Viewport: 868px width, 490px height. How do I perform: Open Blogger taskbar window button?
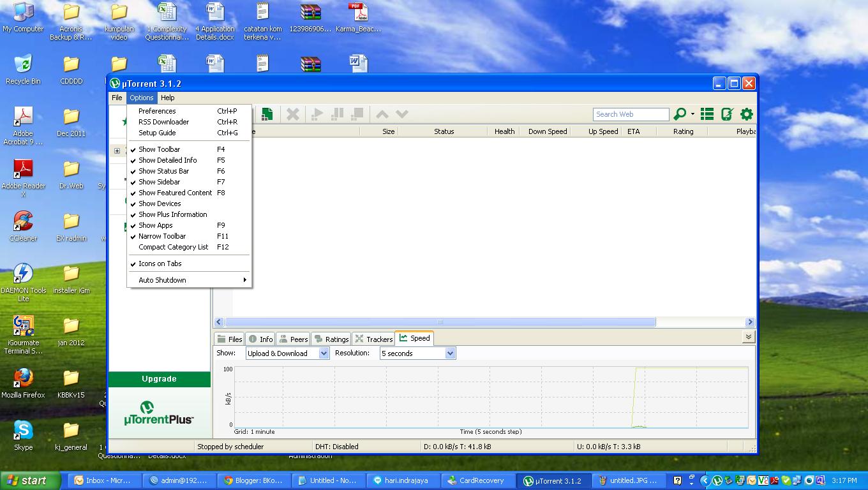pos(254,481)
